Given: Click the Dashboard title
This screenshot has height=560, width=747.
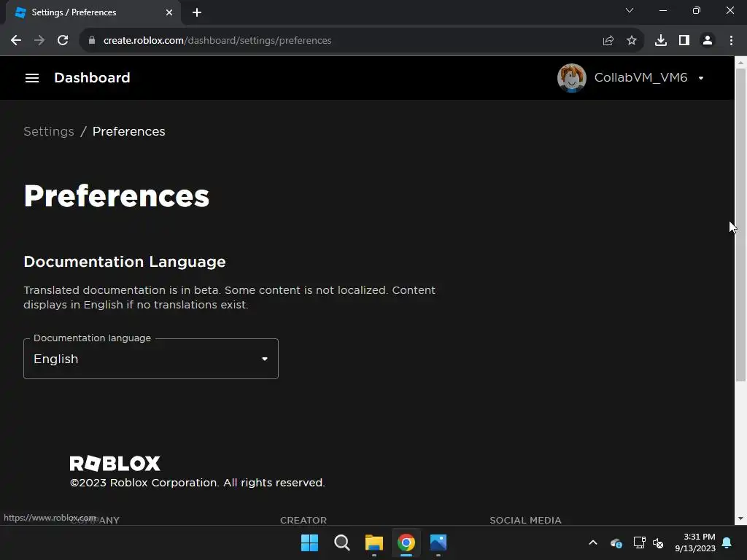Looking at the screenshot, I should [x=92, y=77].
